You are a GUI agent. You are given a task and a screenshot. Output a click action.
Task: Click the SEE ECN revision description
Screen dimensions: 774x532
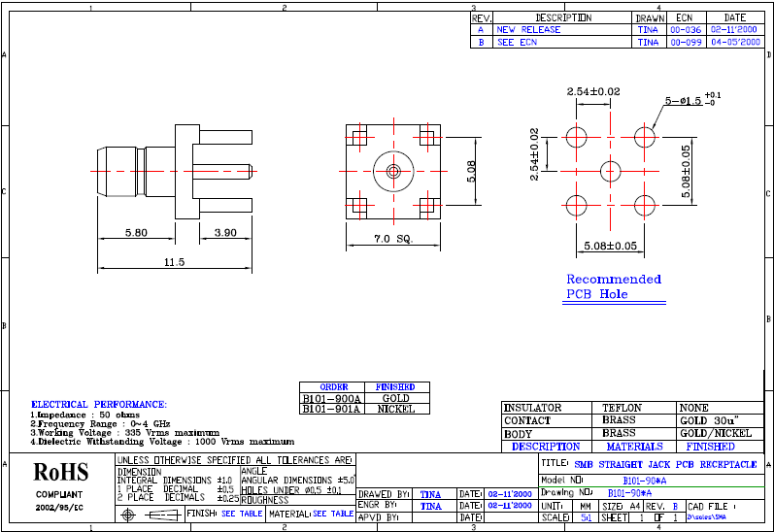[x=517, y=43]
